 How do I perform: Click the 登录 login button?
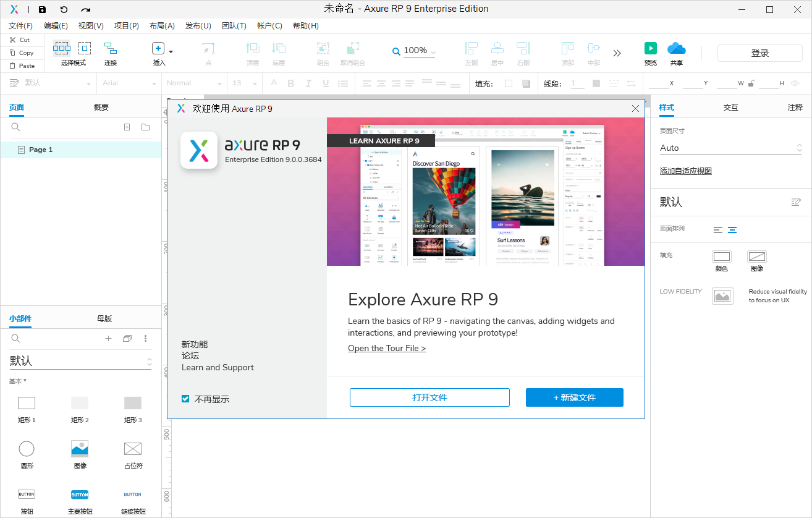coord(760,53)
